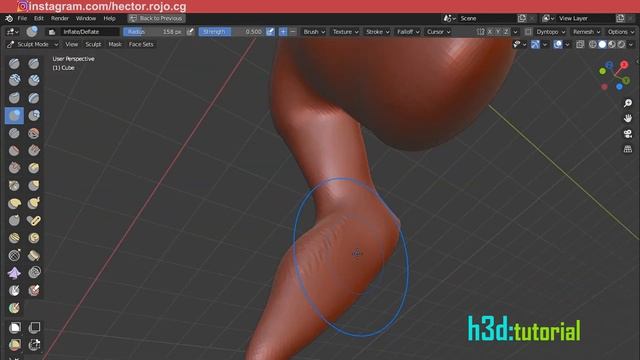Set brush direction to Subtract (−)
This screenshot has height=360, width=640.
(293, 31)
